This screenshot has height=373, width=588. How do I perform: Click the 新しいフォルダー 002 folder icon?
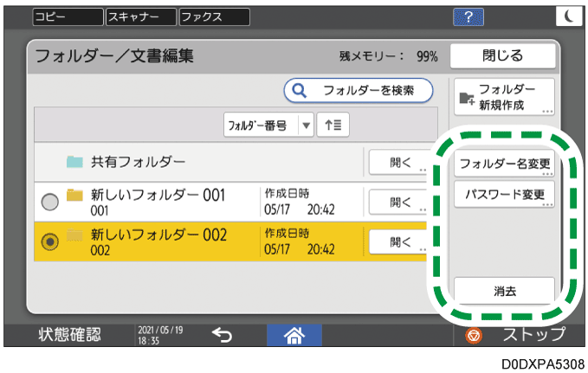click(74, 235)
